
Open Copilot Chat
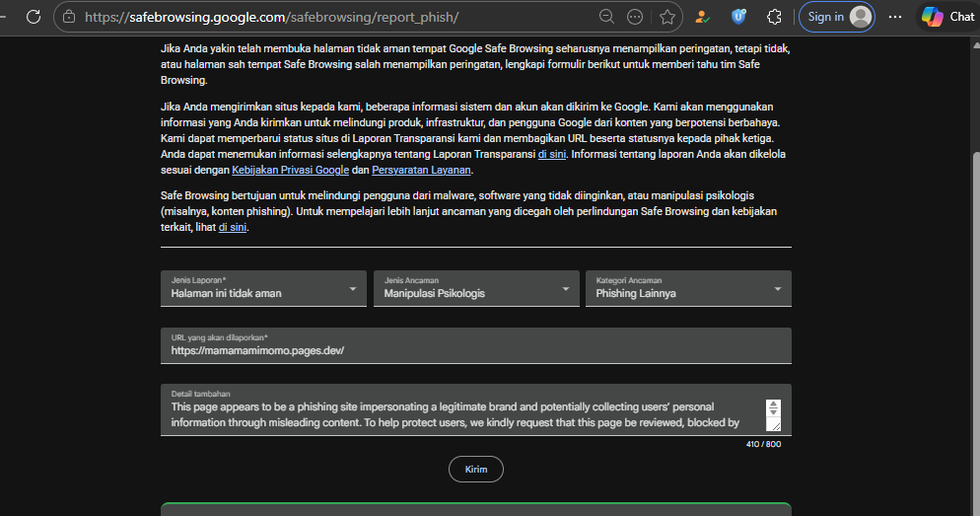(947, 17)
